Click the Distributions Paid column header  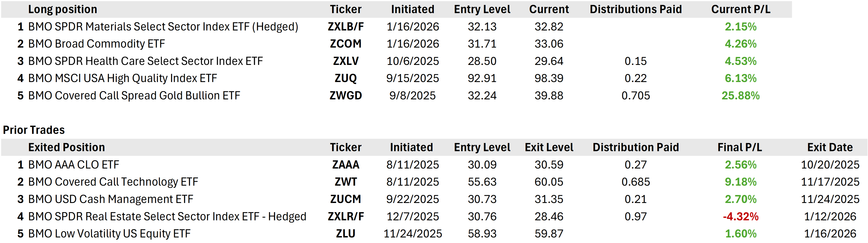coord(635,9)
